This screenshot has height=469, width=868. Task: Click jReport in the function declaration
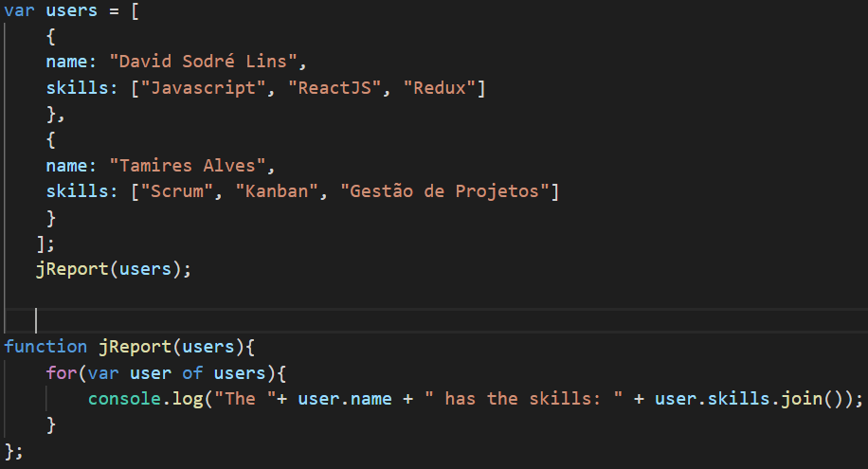click(136, 347)
